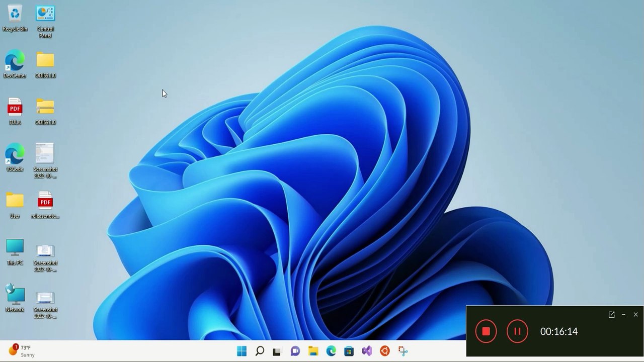644x362 pixels.
Task: Select the releasenote PDF file icon
Action: [x=45, y=205]
